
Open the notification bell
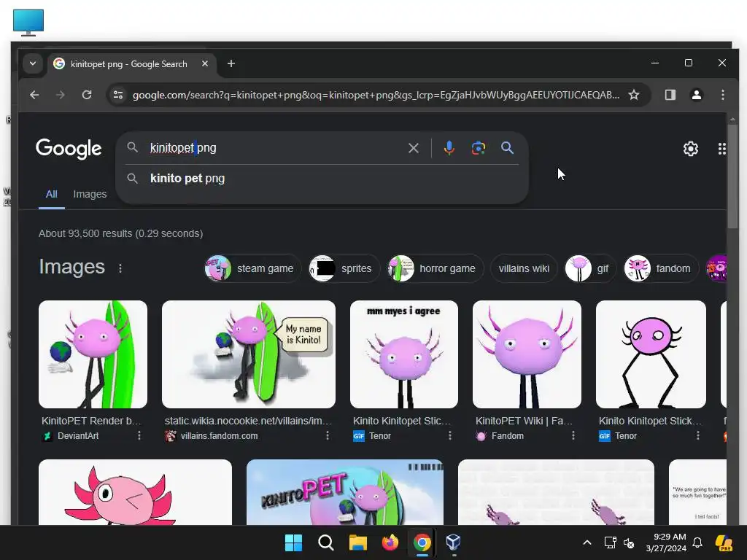697,542
